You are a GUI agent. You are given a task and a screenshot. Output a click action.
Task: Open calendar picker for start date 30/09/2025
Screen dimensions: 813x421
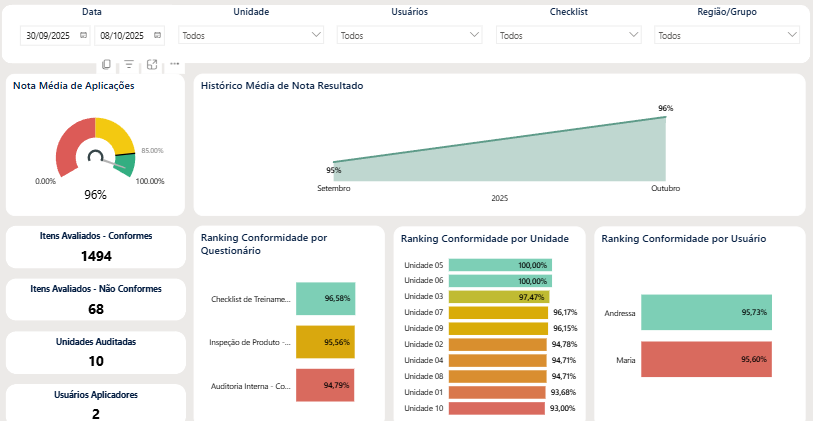[83, 35]
